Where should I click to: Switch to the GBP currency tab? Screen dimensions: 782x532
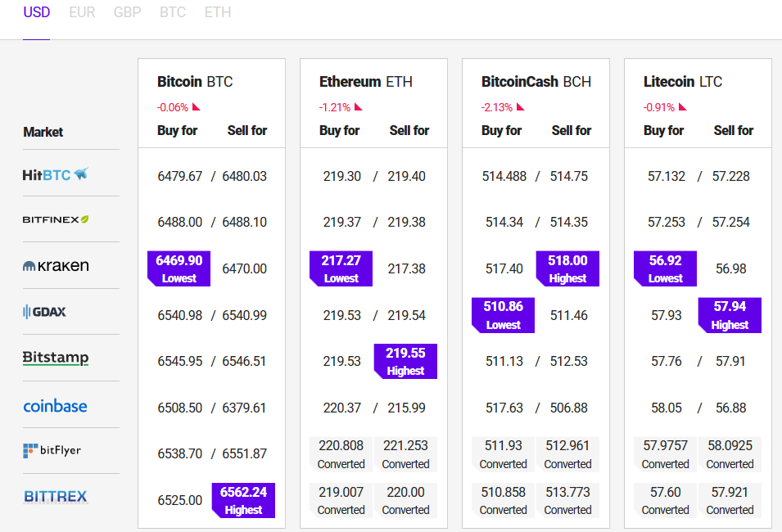pyautogui.click(x=127, y=12)
